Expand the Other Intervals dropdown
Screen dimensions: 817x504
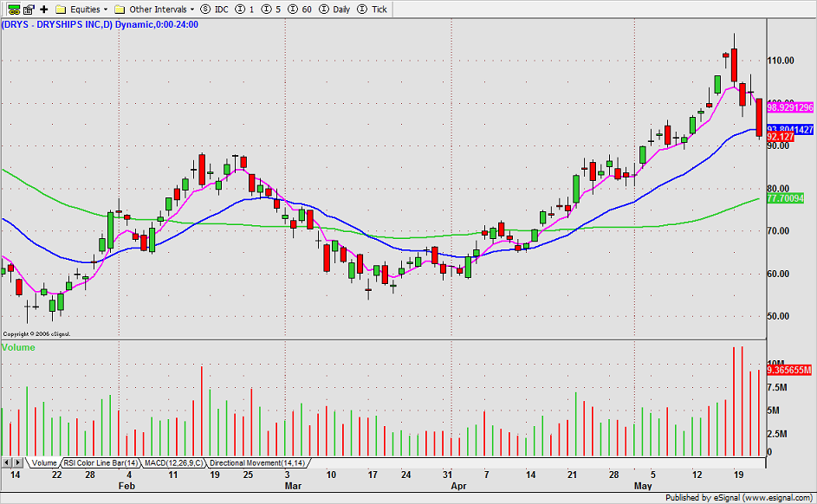pos(154,10)
